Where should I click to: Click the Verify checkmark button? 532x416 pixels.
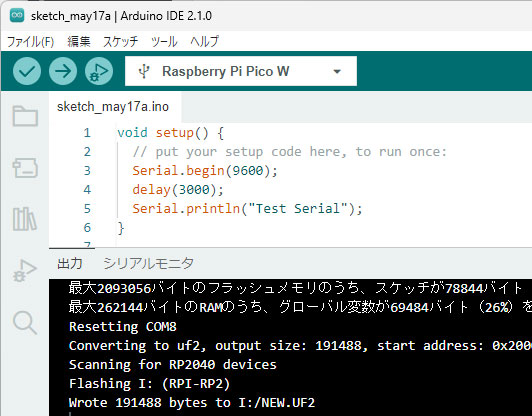point(27,71)
